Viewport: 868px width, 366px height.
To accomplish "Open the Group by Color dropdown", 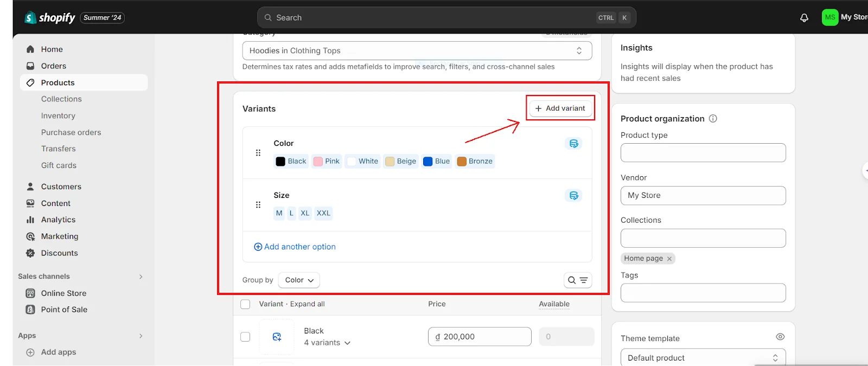I will 299,280.
